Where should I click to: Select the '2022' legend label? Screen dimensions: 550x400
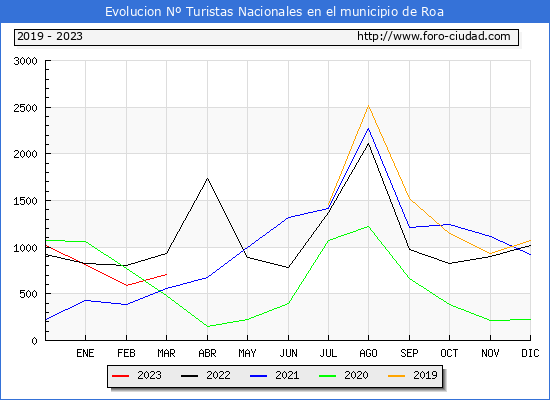(218, 375)
